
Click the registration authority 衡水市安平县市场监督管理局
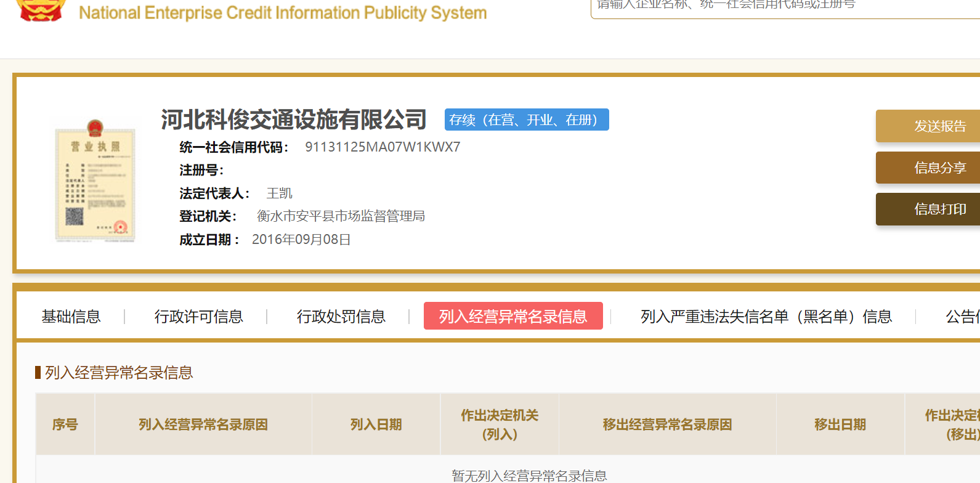pos(341,216)
